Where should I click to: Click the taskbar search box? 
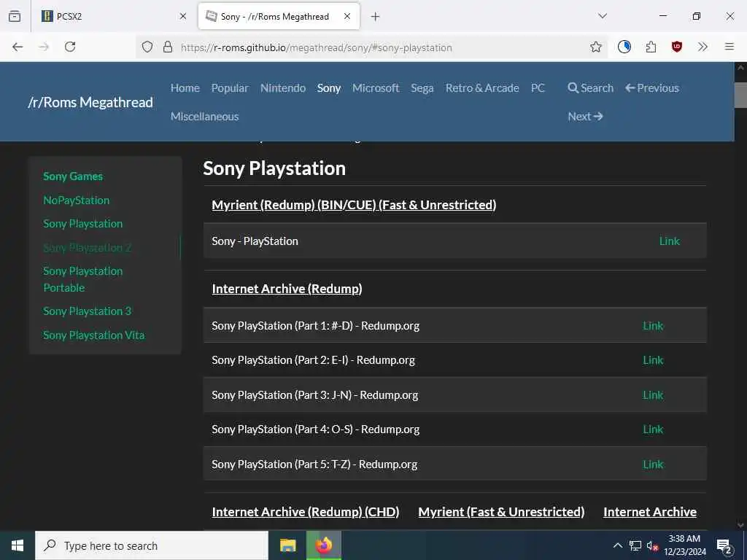[152, 545]
